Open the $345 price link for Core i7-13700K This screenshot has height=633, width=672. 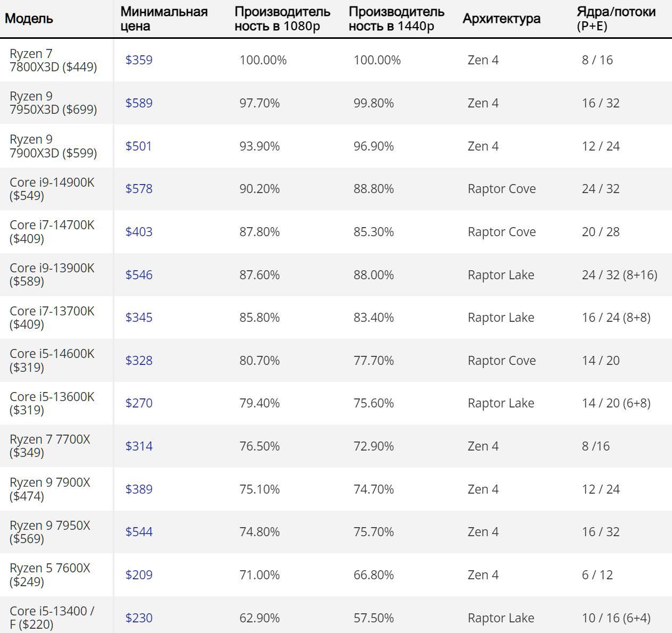click(139, 318)
